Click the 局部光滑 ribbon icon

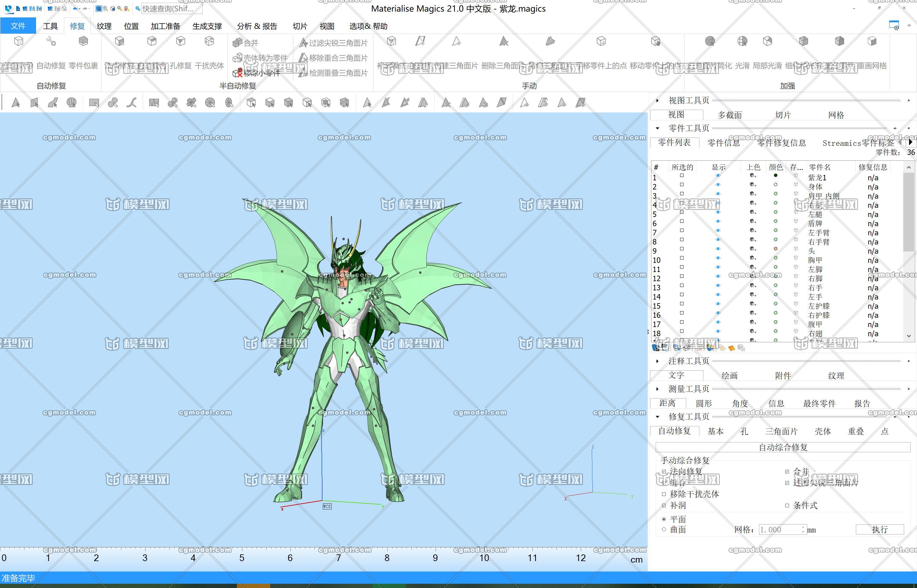click(x=767, y=41)
